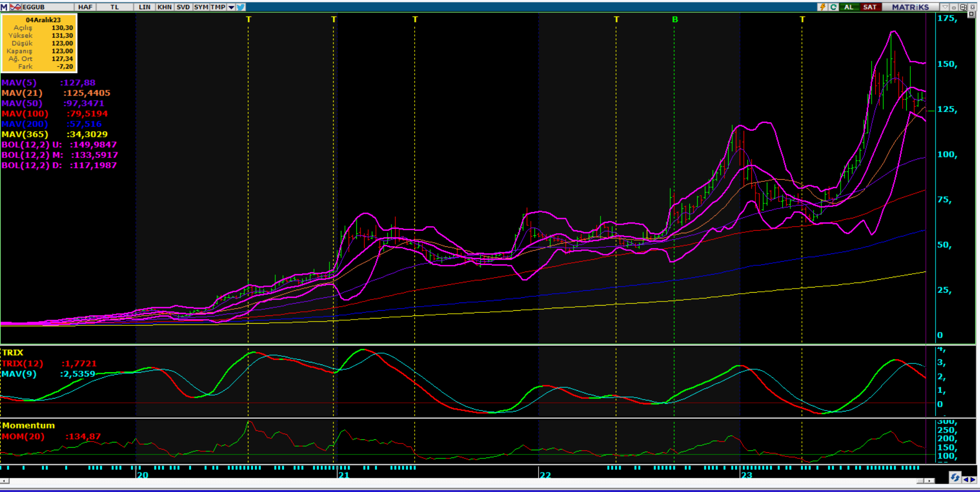Viewport: 980px width, 492px height.
Task: Click the 150, price axis label
Action: coord(947,64)
